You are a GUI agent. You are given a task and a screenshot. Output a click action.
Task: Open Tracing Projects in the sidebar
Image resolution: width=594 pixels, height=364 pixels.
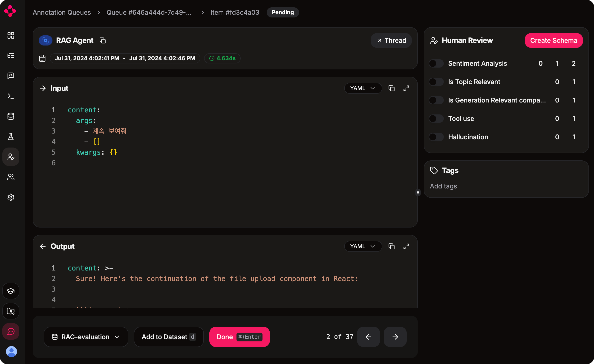pyautogui.click(x=11, y=56)
